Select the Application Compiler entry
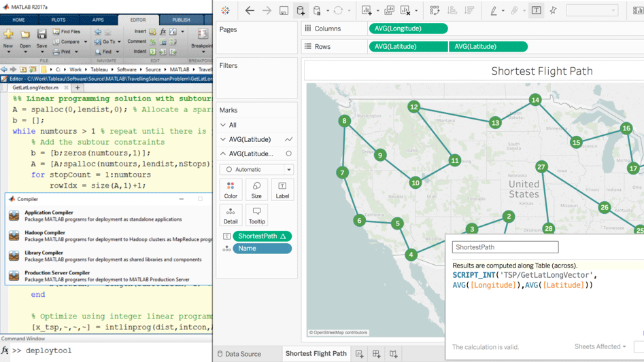Viewport: 644px width, 362px height. [x=49, y=213]
